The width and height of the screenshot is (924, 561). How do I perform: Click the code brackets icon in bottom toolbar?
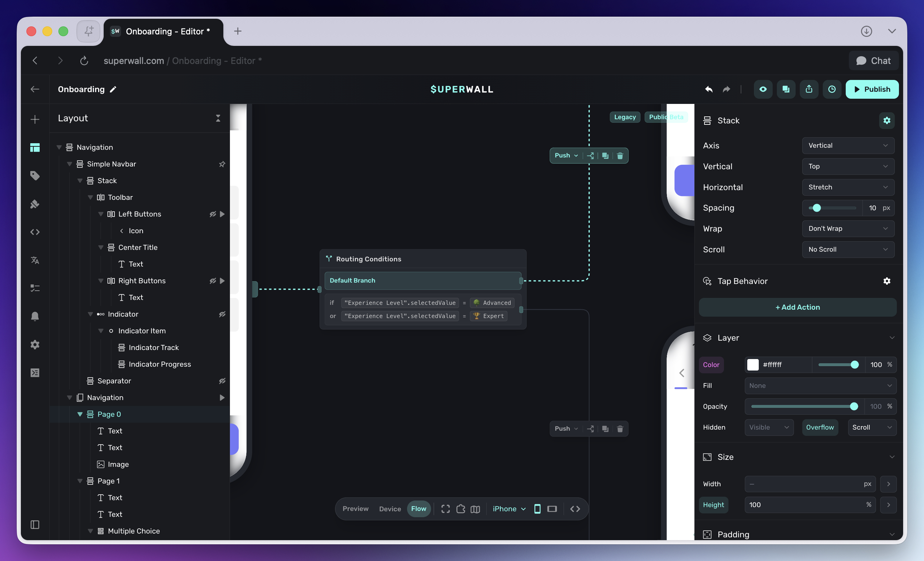coord(575,509)
